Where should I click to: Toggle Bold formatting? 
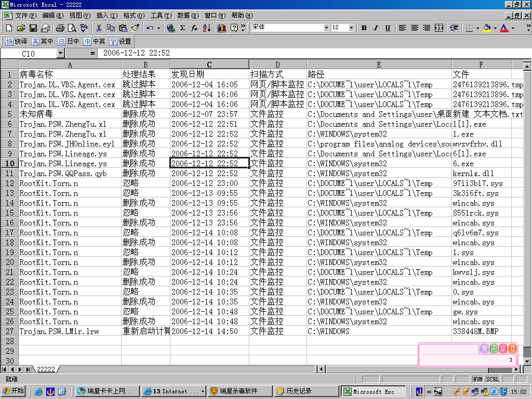coord(364,28)
